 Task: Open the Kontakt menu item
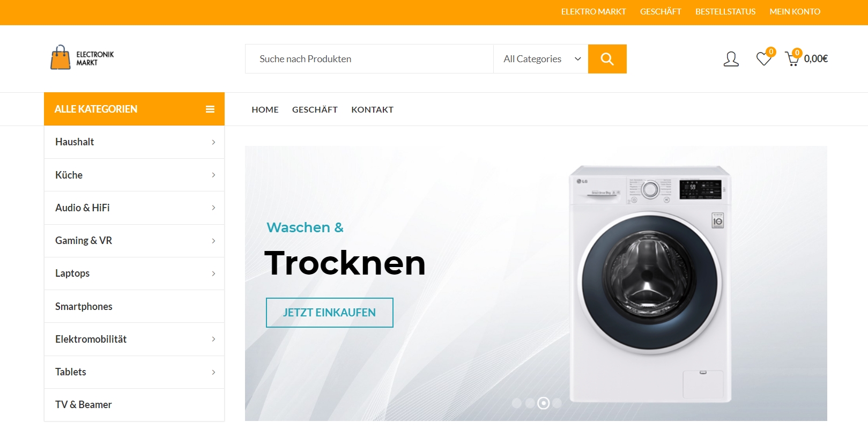pos(372,109)
